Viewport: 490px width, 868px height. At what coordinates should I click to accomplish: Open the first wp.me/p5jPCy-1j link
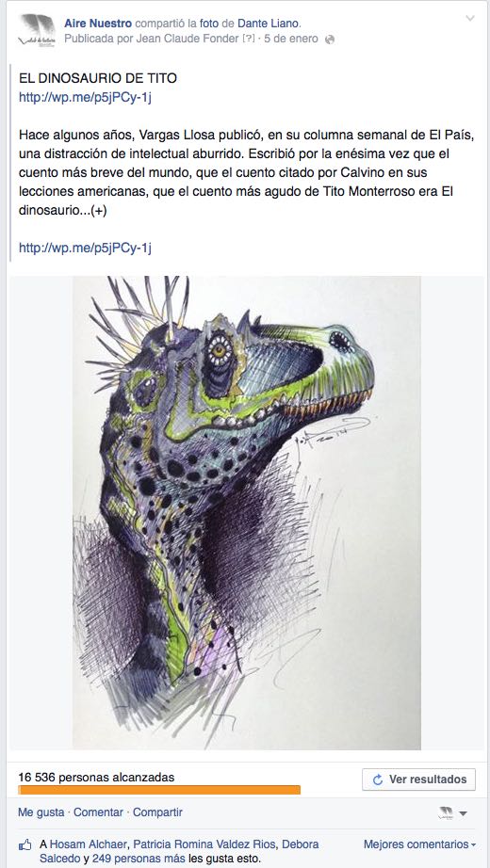[x=85, y=98]
